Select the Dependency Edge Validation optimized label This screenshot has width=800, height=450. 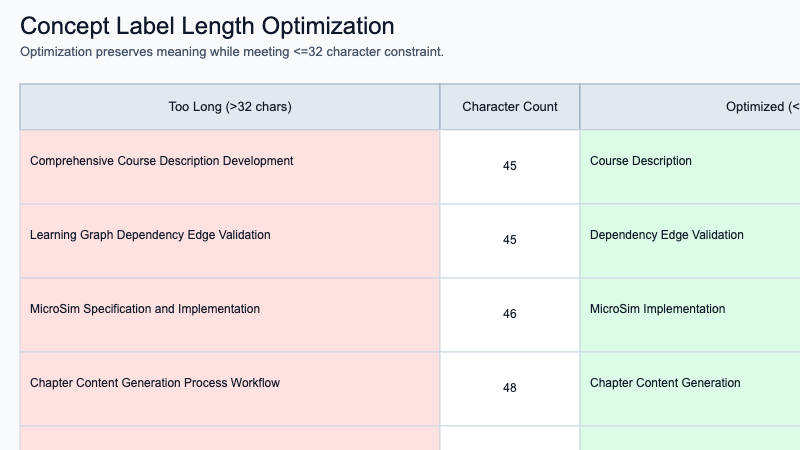pos(667,235)
